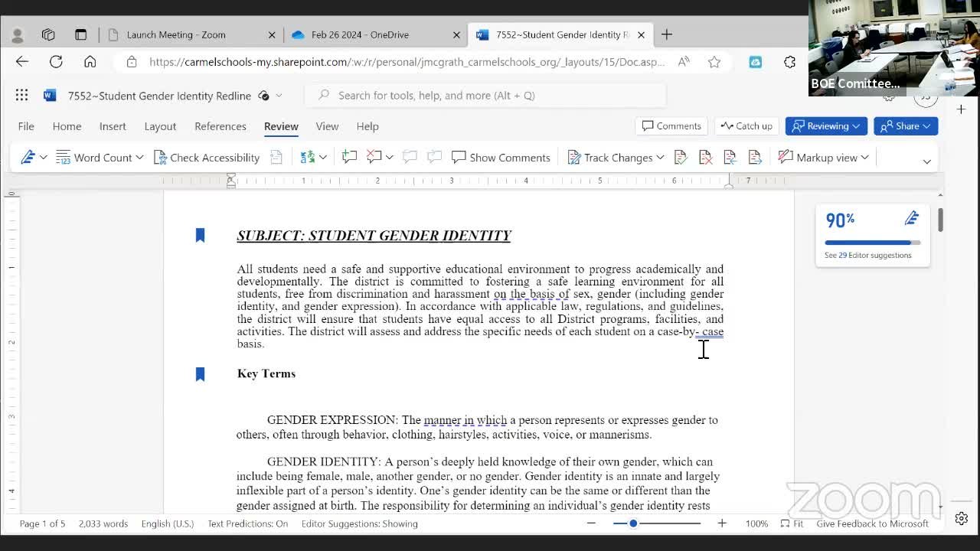
Task: Toggle Text Predictions in status bar
Action: (247, 523)
